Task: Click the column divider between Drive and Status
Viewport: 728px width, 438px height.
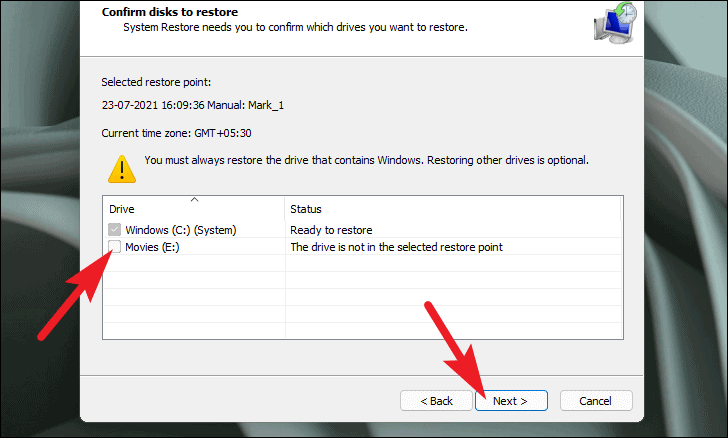Action: (285, 209)
